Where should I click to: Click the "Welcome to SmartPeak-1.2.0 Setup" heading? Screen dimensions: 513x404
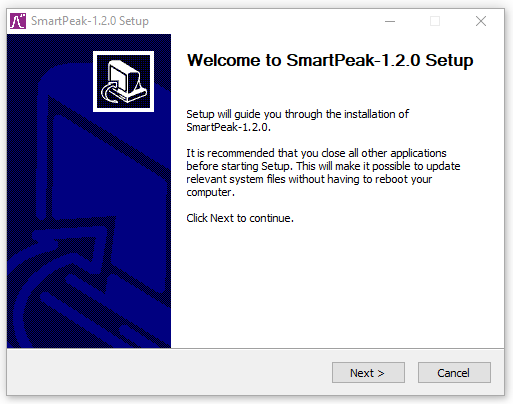click(330, 60)
